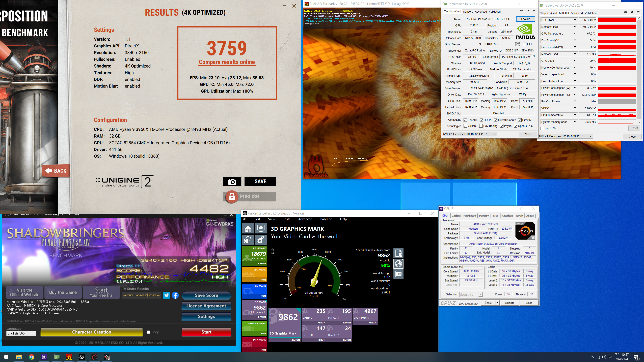
Task: Click GPU-Z Graphics Card window screenshot camera icon
Action: 521,11
